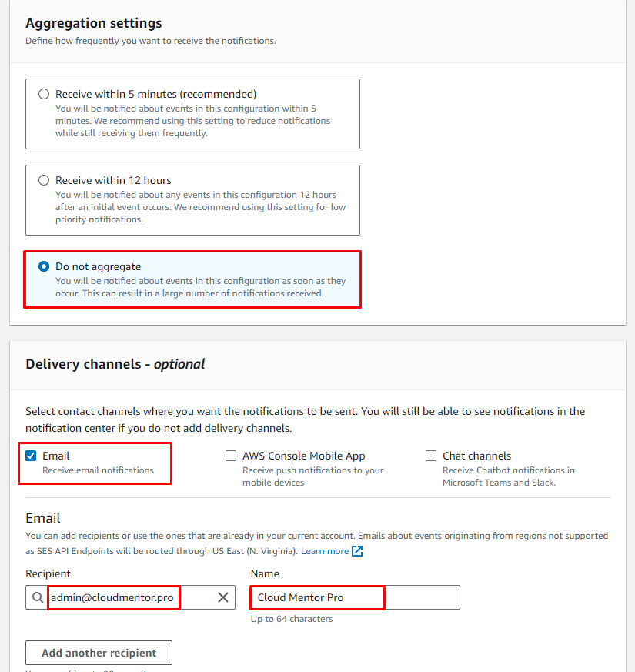635x672 pixels.
Task: Tick the Chat channels checkbox
Action: [431, 456]
